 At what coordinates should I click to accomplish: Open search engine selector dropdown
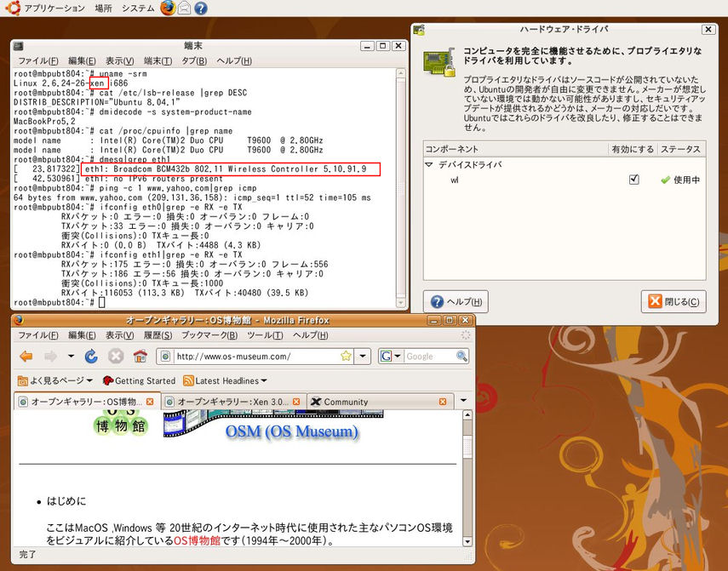(390, 357)
